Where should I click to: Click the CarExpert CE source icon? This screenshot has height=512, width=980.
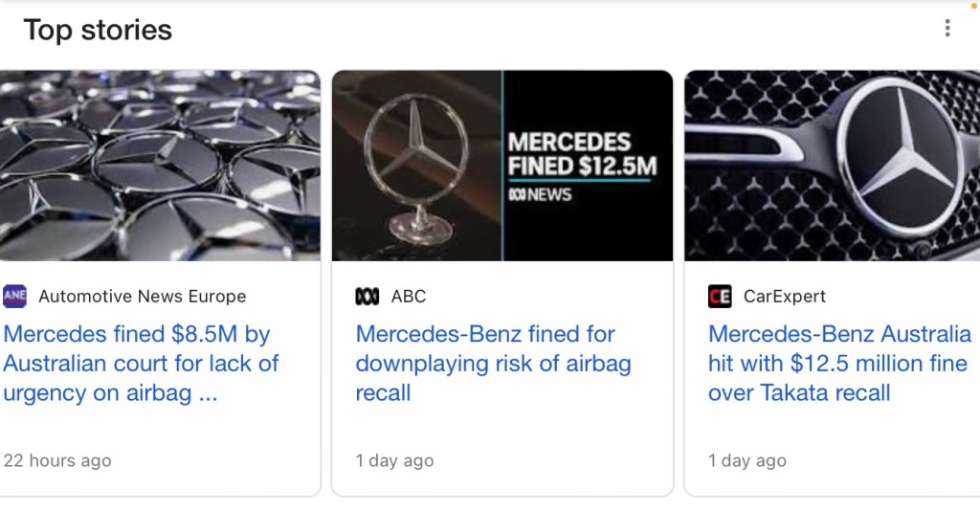pyautogui.click(x=720, y=297)
